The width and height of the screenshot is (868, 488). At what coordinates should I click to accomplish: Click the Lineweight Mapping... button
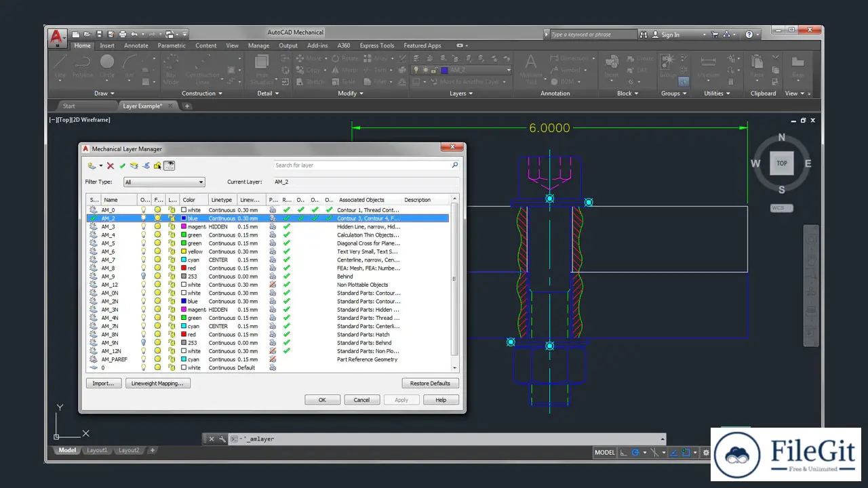pos(157,384)
